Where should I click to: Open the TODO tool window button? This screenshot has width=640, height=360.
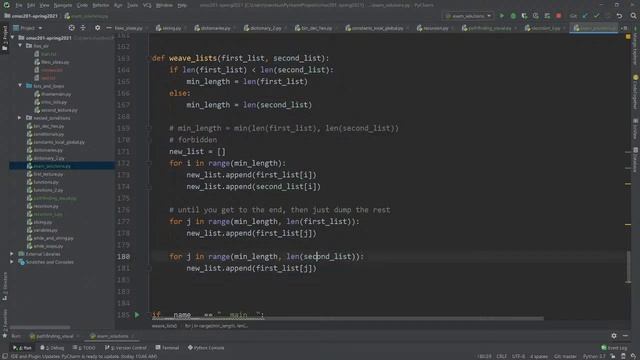click(x=84, y=348)
